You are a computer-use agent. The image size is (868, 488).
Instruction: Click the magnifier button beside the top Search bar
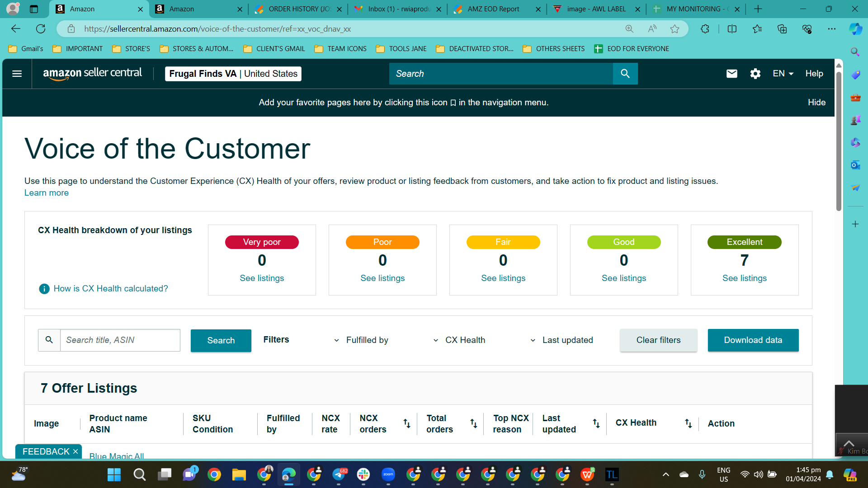coord(625,74)
